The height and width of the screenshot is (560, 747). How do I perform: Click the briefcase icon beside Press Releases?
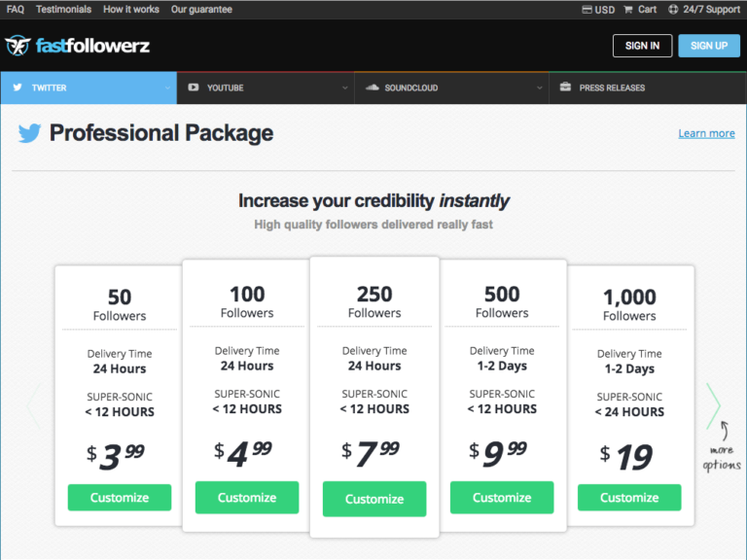565,87
